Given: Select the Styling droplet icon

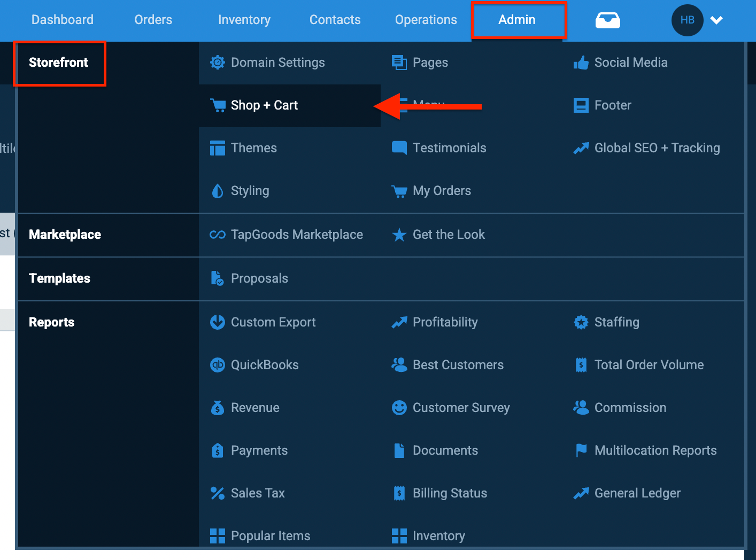Looking at the screenshot, I should (x=218, y=191).
